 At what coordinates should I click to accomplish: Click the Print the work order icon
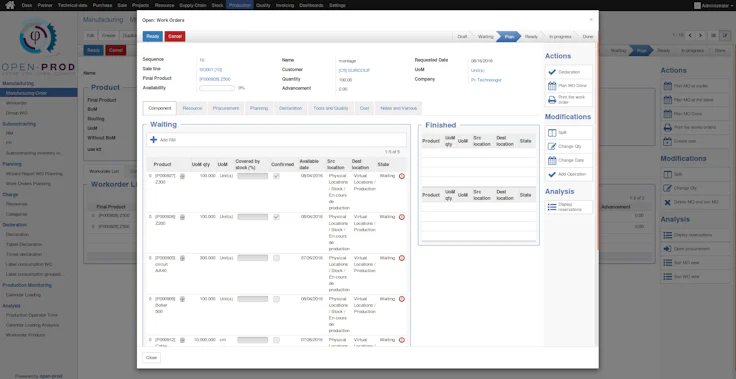[552, 100]
